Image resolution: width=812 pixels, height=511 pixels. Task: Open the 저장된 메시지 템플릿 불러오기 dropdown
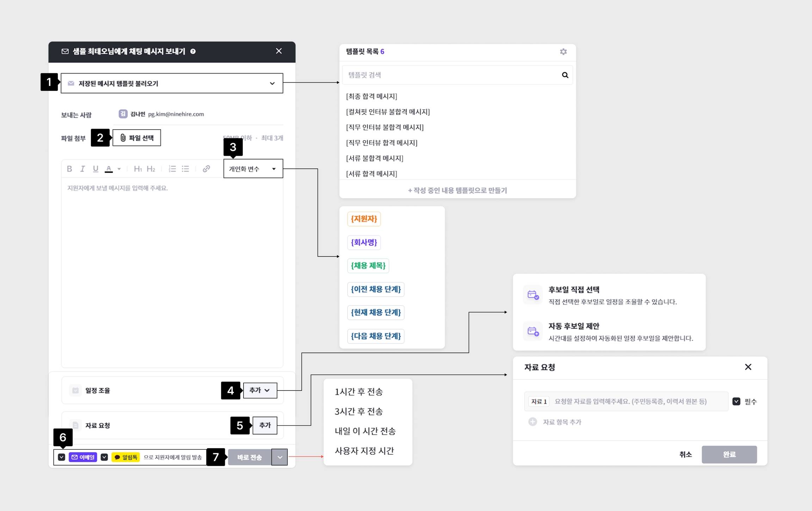click(x=172, y=84)
